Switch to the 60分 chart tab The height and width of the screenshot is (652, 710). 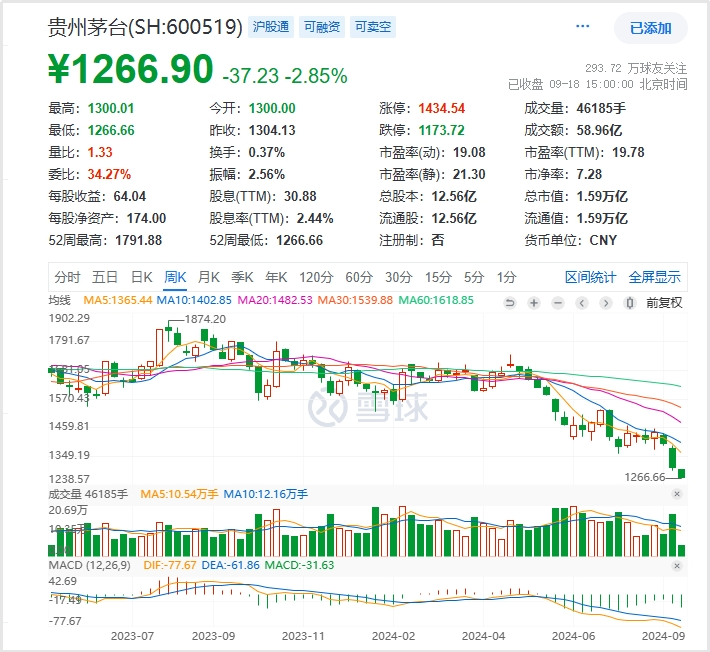point(359,277)
